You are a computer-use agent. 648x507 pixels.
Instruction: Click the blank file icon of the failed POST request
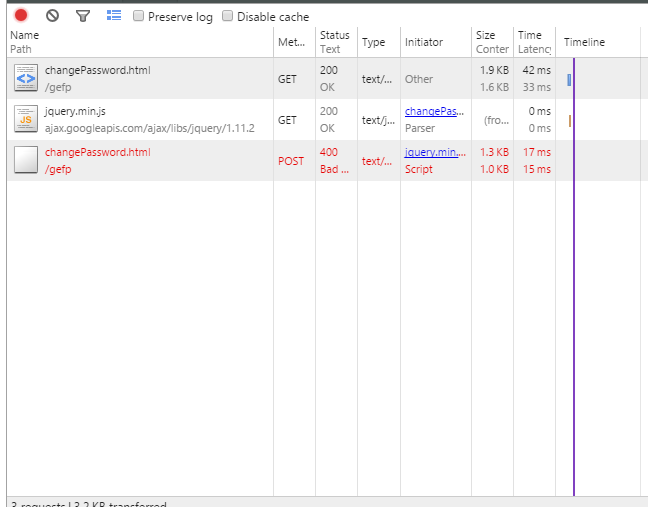coord(26,161)
